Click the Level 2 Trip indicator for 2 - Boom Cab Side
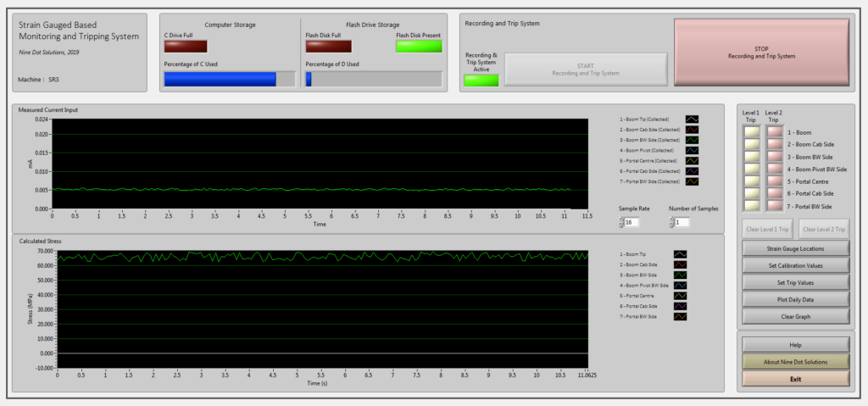Viewport: 868px width, 406px height. point(775,145)
